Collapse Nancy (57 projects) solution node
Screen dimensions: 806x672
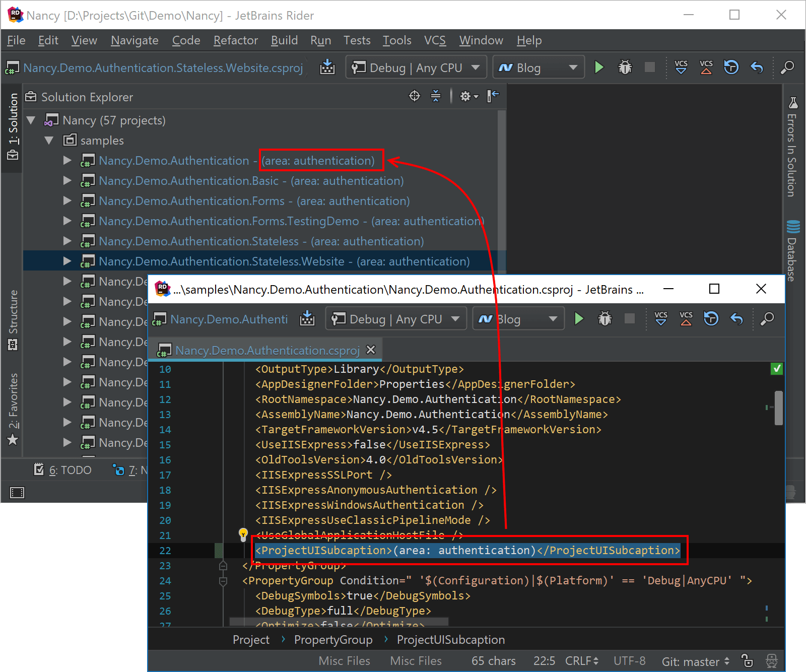point(31,120)
